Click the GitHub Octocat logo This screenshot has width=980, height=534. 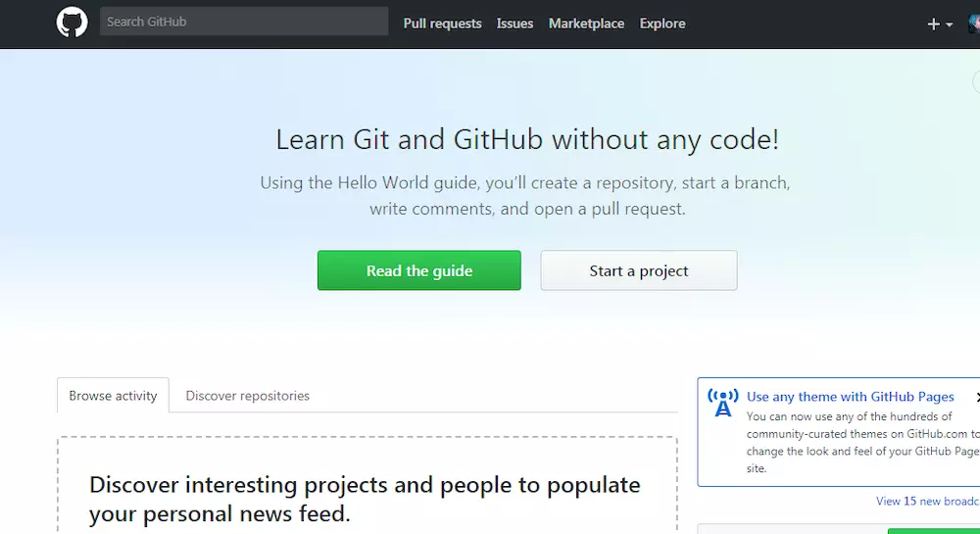pyautogui.click(x=72, y=23)
